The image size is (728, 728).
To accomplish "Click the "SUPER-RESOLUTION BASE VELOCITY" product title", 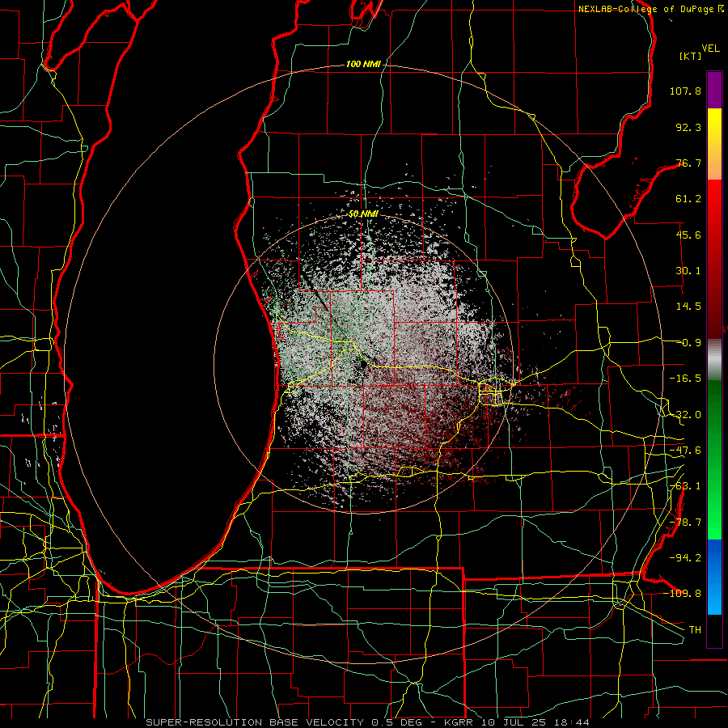I will (x=255, y=722).
